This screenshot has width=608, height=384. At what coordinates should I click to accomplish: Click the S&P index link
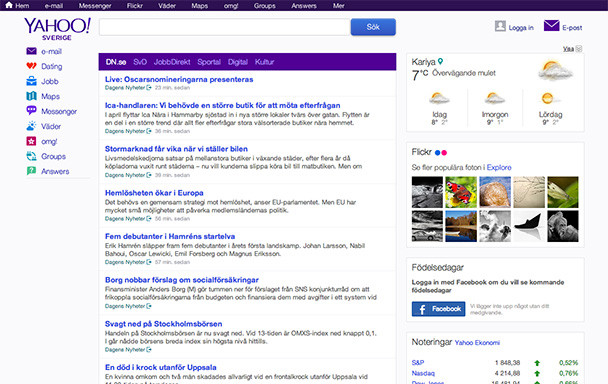click(418, 363)
